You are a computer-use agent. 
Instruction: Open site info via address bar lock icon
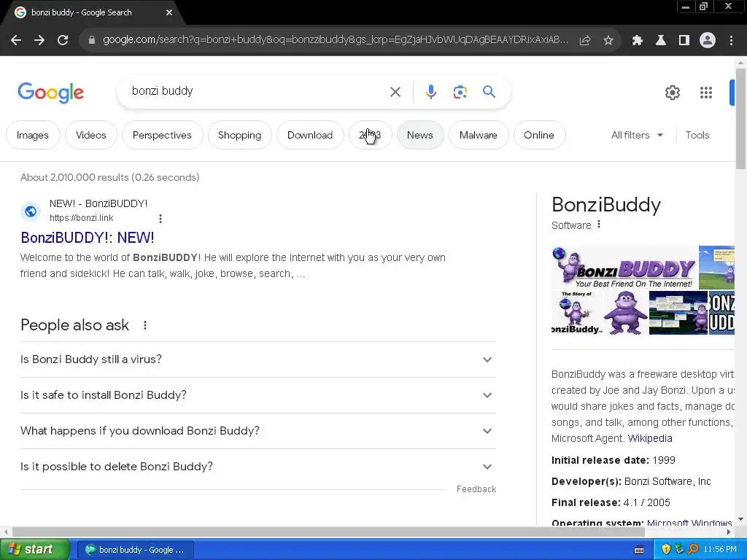[x=91, y=40]
